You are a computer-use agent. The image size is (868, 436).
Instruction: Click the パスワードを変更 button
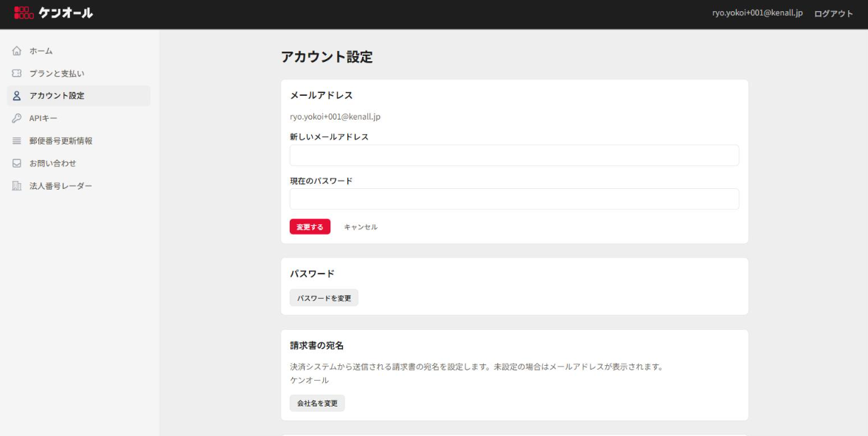click(x=324, y=297)
